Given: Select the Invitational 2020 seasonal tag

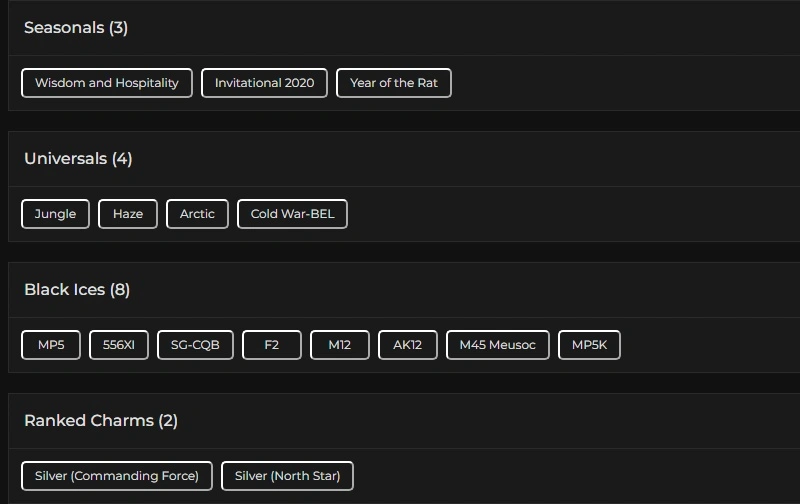Looking at the screenshot, I should (264, 83).
